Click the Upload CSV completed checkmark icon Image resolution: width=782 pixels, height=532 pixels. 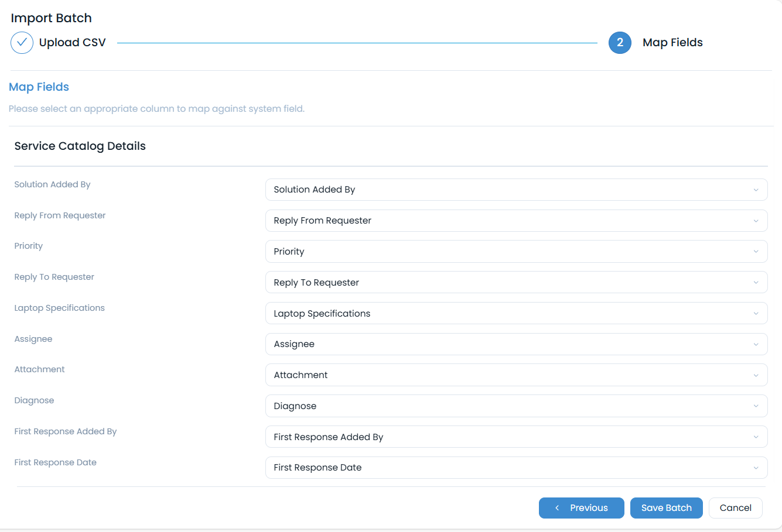click(22, 43)
